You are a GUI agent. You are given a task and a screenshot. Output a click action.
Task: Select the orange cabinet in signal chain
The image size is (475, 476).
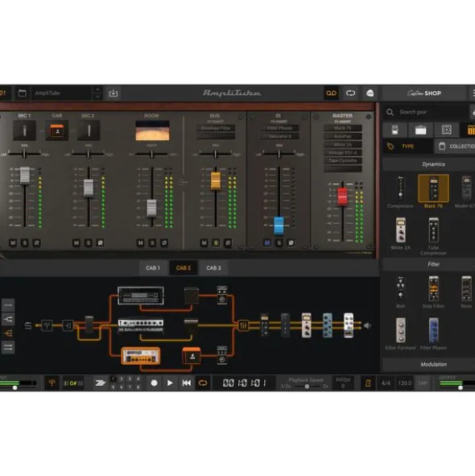(192, 355)
